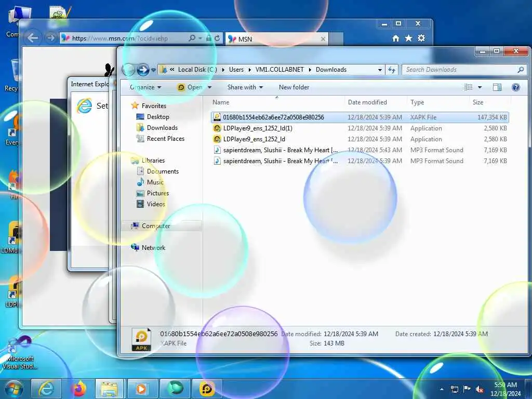Open Recent Places in Favorites
Viewport: 532px width, 399px height.
[x=166, y=138]
